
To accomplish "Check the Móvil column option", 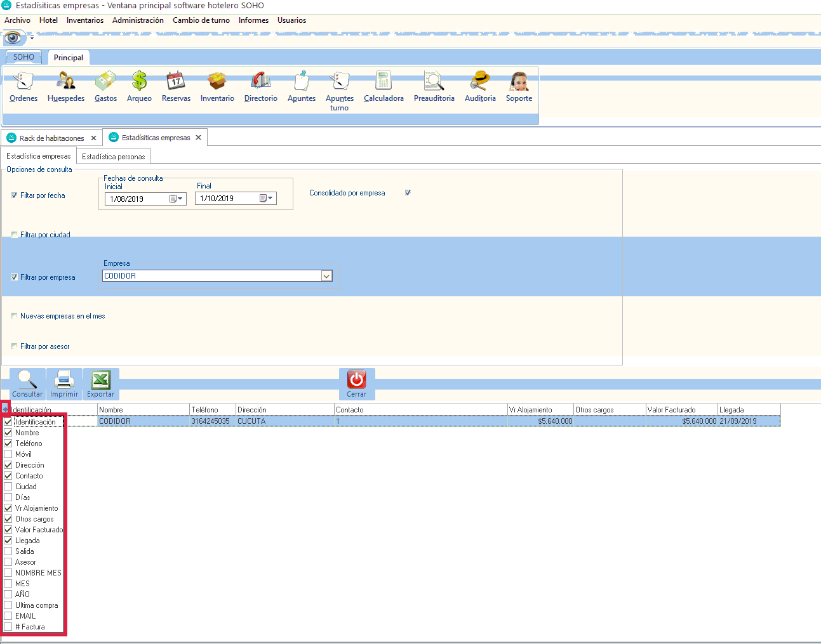I will pyautogui.click(x=8, y=454).
